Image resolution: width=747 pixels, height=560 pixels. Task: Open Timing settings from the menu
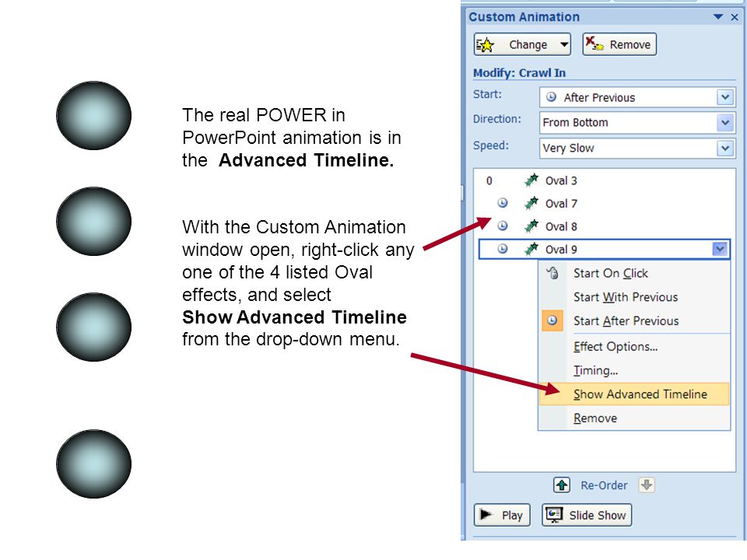tap(634, 370)
